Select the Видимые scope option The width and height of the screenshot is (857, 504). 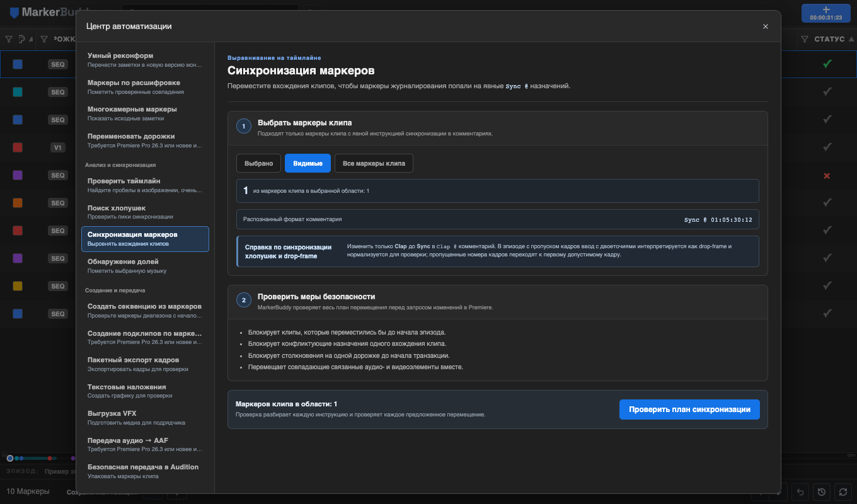[x=308, y=163]
